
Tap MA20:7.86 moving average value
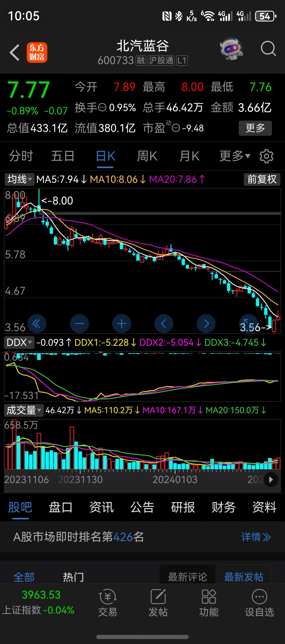point(177,179)
